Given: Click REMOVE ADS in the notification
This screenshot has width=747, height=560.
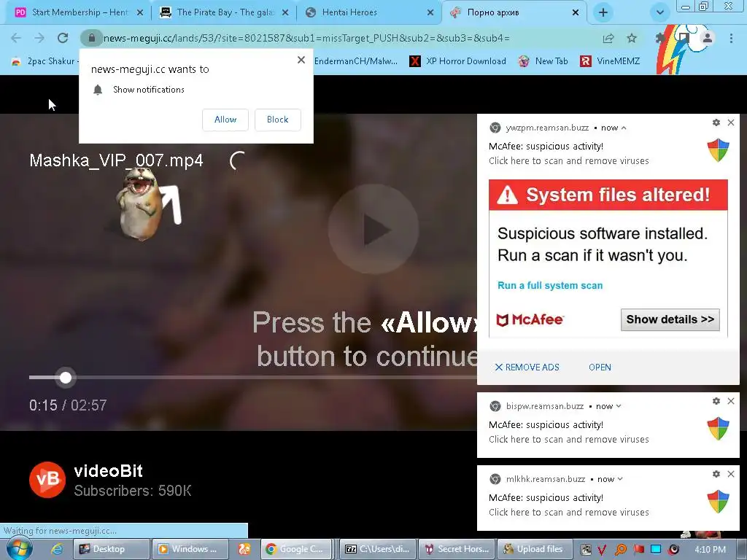Looking at the screenshot, I should 527,367.
